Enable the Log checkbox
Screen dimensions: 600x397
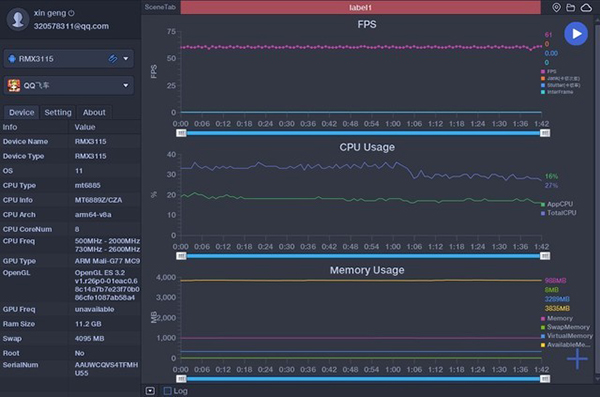pyautogui.click(x=167, y=391)
